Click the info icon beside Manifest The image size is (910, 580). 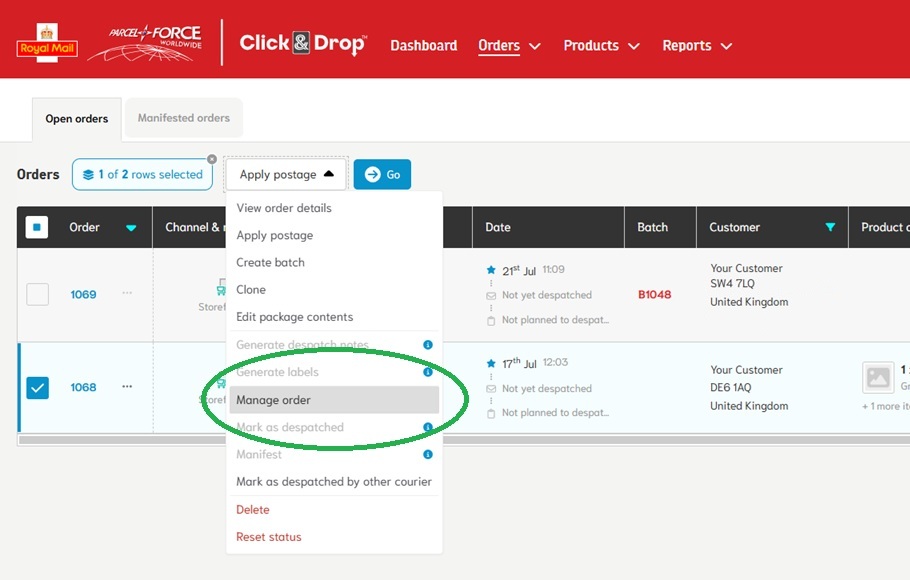[x=428, y=454]
